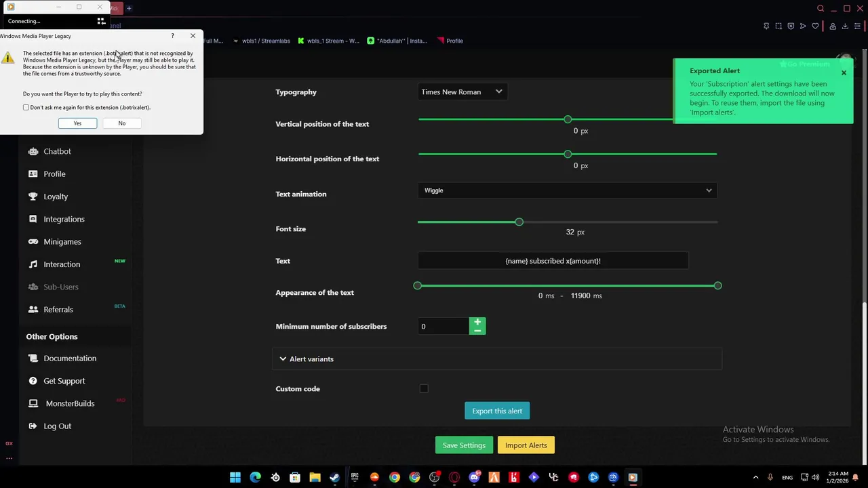This screenshot has width=868, height=488.
Task: Open the Windows Start menu
Action: click(x=235, y=477)
